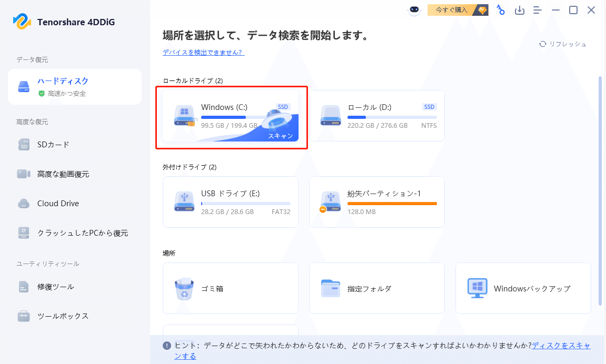606x364 pixels.
Task: Select the 紛失パーティション-1 partition tile
Action: point(376,202)
